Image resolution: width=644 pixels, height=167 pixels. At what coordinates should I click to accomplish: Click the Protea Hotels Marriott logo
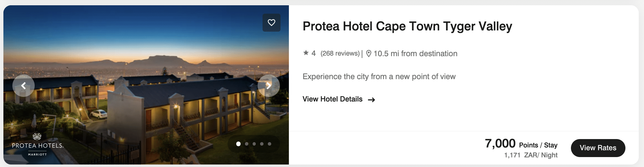click(x=37, y=145)
